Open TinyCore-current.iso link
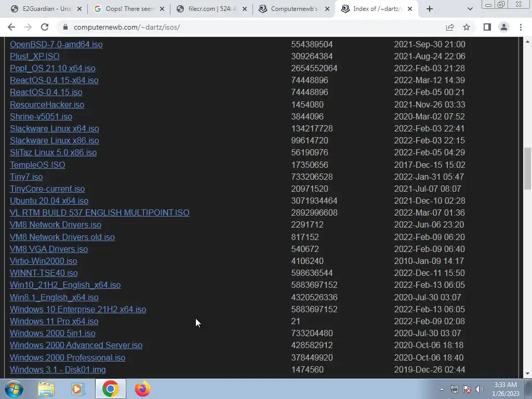The image size is (532, 399). pyautogui.click(x=47, y=189)
